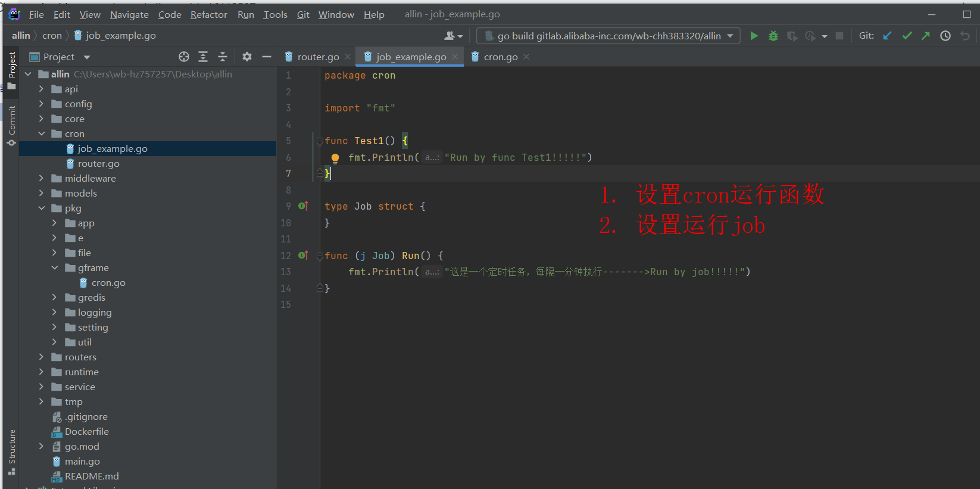
Task: Start debugging with the bug icon
Action: pos(773,36)
